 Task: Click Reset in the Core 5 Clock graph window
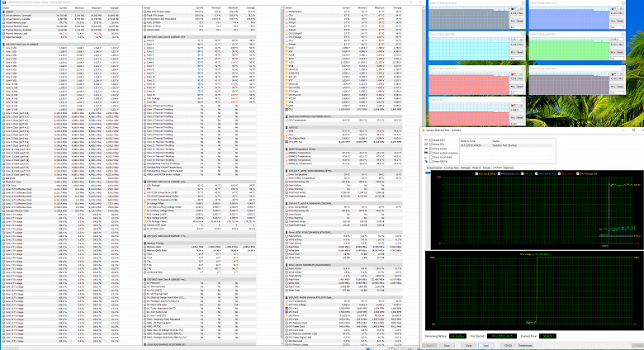click(x=620, y=87)
